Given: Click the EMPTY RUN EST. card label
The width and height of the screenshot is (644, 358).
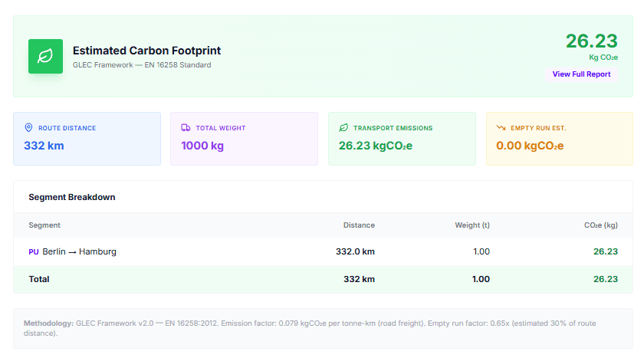Looking at the screenshot, I should coord(538,128).
